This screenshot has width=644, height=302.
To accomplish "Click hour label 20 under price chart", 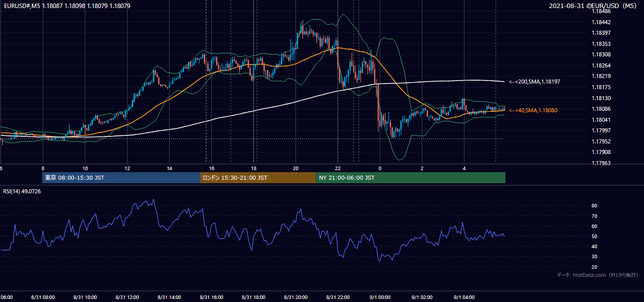I will point(296,169).
